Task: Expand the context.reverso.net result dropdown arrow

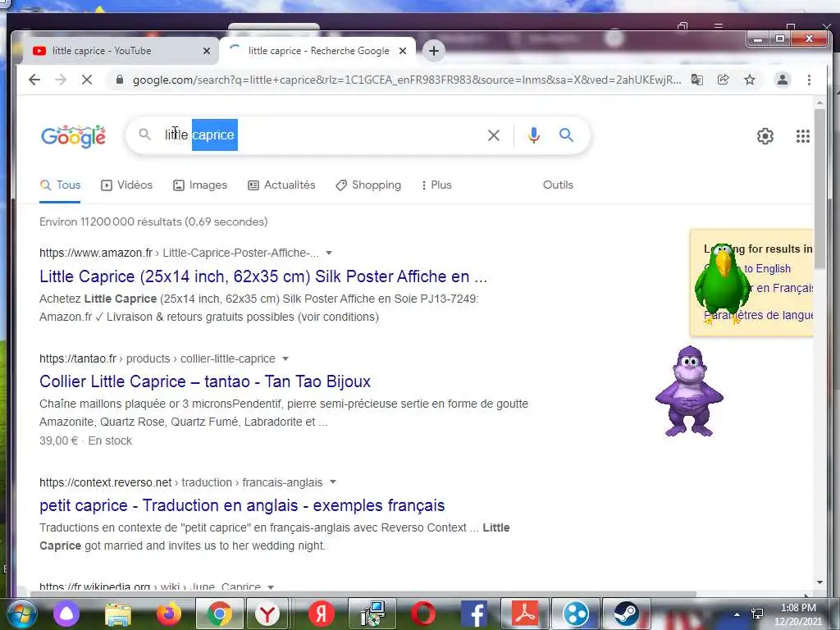Action: point(333,482)
